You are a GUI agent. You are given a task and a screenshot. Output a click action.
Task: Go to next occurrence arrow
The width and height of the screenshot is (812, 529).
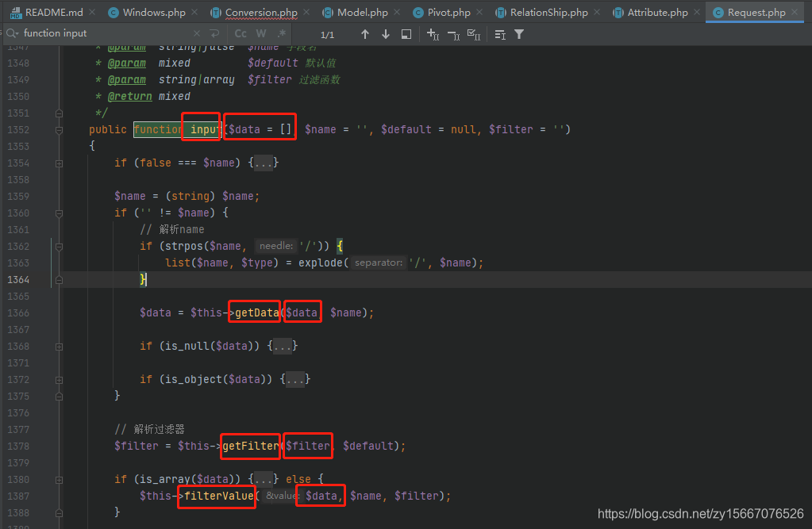385,34
